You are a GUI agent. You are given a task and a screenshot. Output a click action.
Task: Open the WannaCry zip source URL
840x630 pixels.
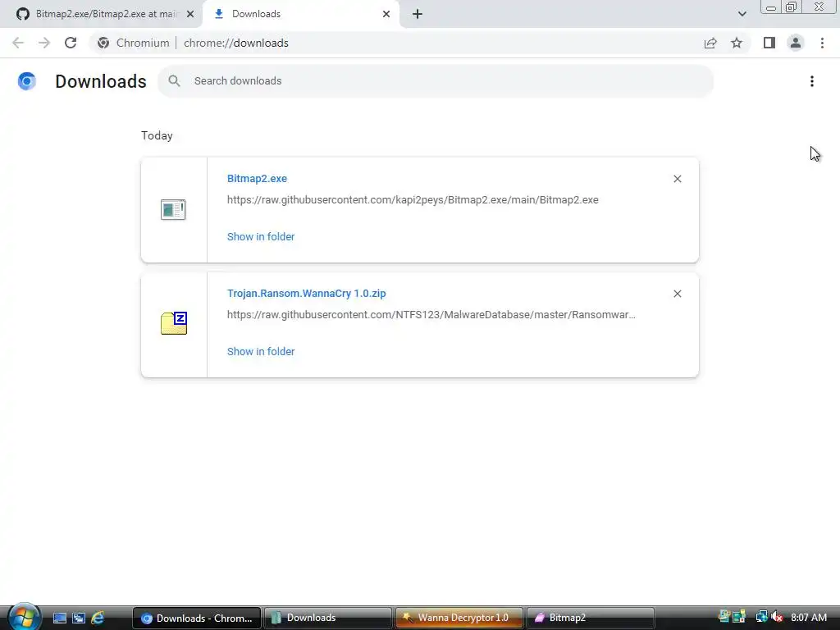coord(431,314)
